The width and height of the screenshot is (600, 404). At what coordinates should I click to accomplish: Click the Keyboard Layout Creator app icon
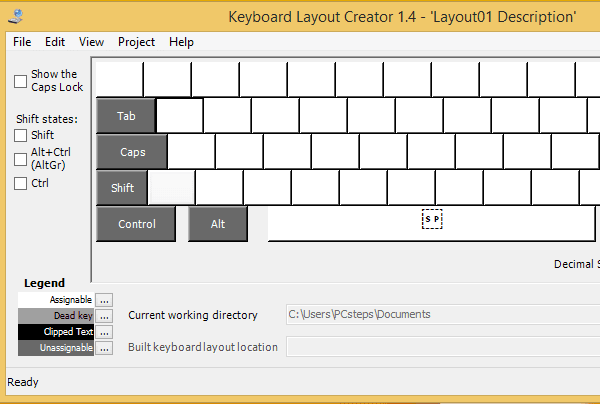[x=16, y=16]
